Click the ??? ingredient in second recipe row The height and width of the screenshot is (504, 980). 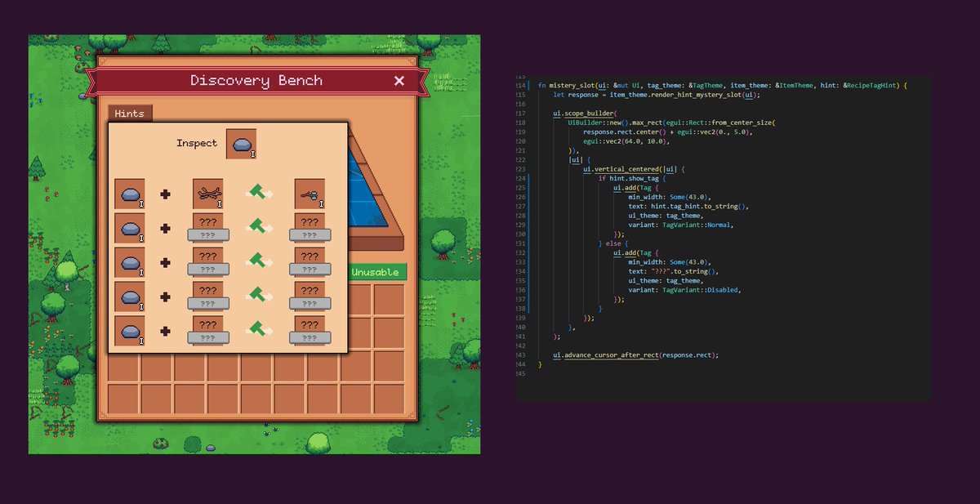[x=207, y=228]
